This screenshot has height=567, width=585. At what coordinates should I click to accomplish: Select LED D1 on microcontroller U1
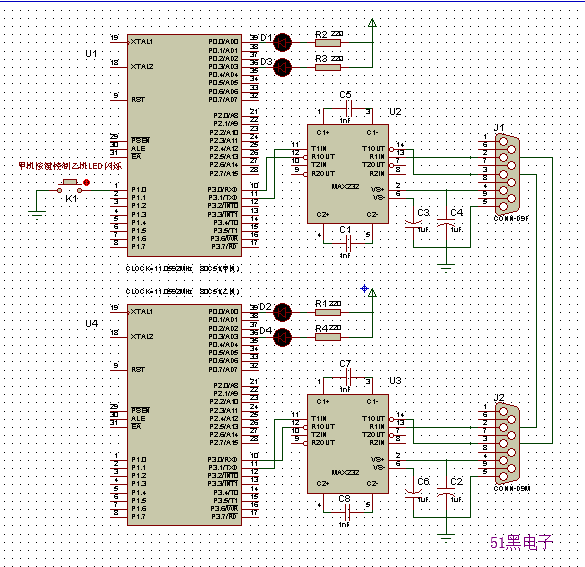click(282, 42)
